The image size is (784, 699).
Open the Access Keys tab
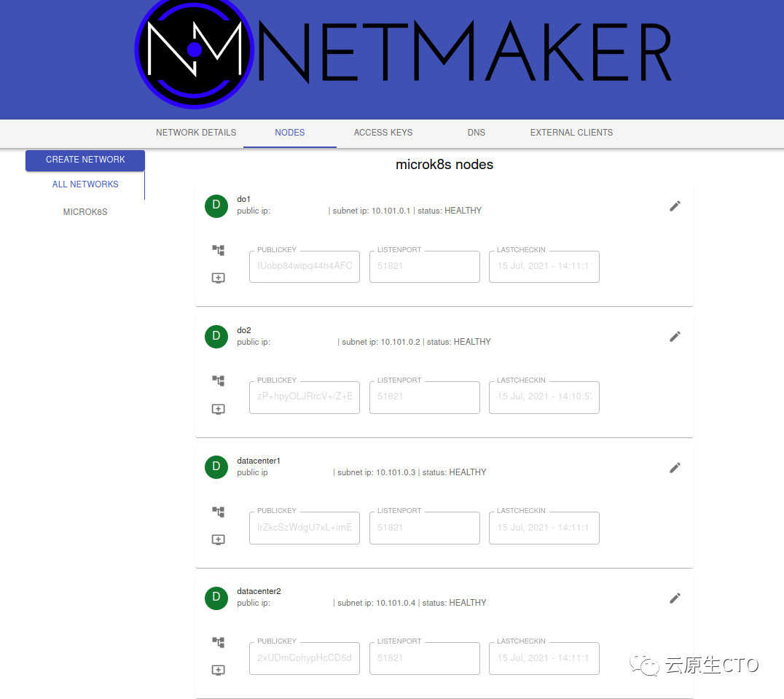tap(383, 133)
